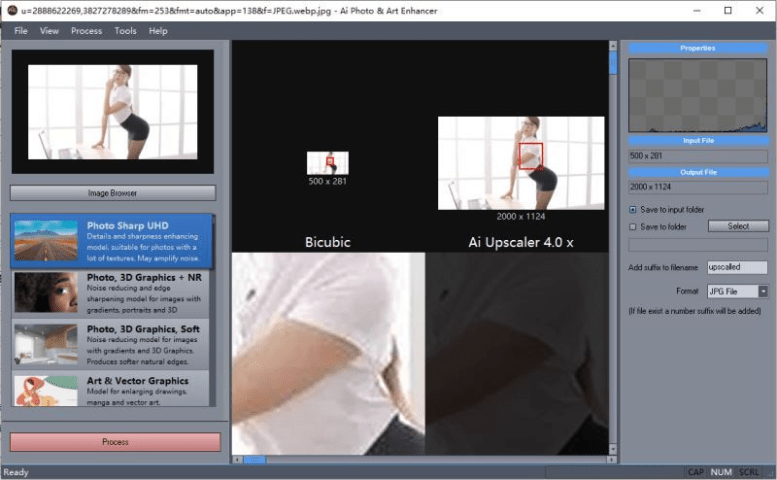
Task: Open the File menu
Action: coord(21,31)
